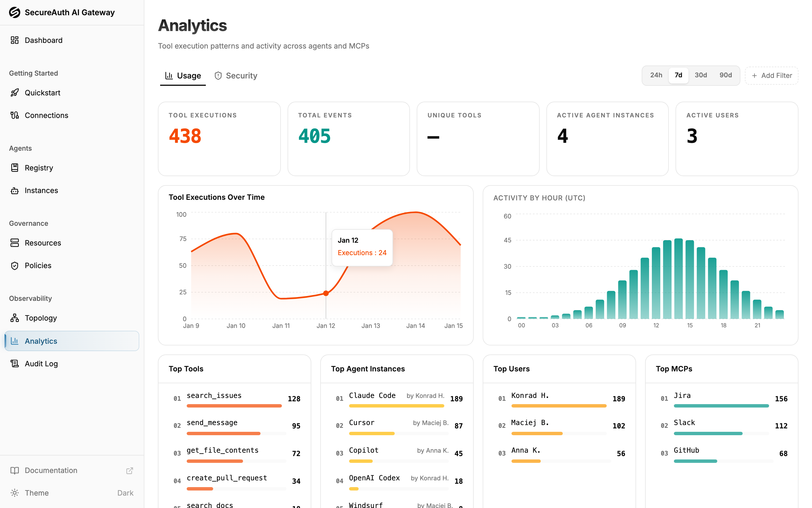Click the shield icon on Security tab
812x508 pixels.
pos(218,76)
